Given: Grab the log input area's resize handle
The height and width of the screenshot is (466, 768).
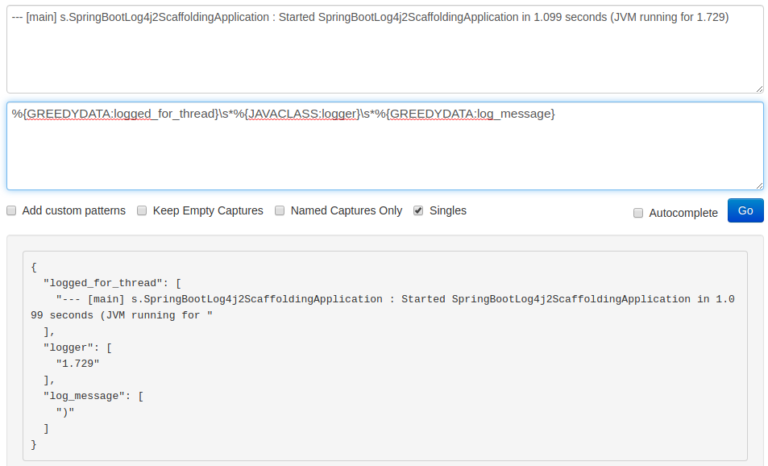Looking at the screenshot, I should pyautogui.click(x=760, y=89).
